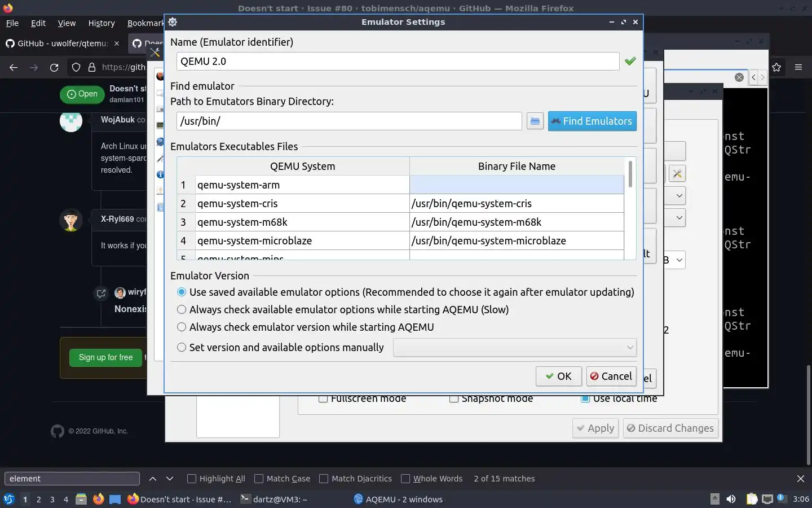812x508 pixels.
Task: Click /usr/bin/qemu-system-cris cell
Action: coord(517,203)
